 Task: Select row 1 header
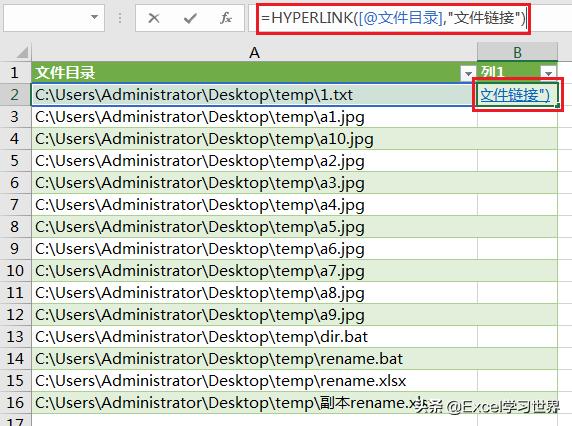point(15,73)
